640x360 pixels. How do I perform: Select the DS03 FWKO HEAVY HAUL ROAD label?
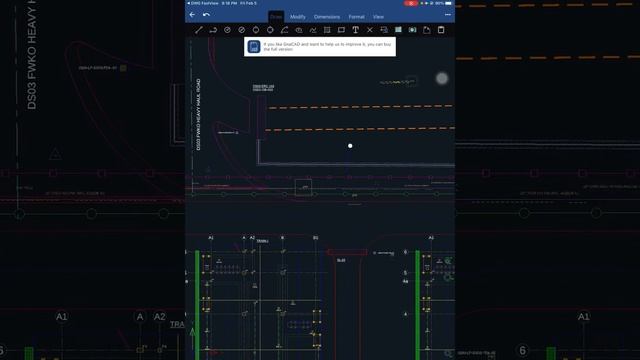pyautogui.click(x=198, y=115)
